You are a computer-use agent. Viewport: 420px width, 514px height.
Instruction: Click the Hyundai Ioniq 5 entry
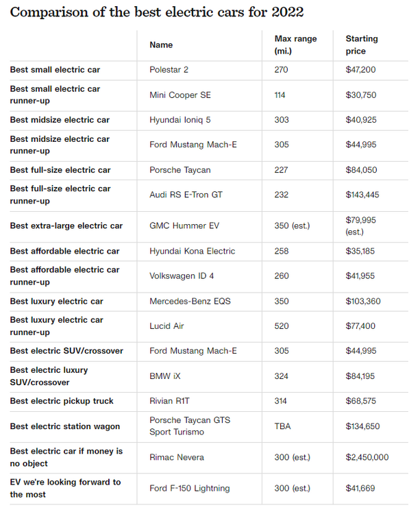tap(180, 120)
